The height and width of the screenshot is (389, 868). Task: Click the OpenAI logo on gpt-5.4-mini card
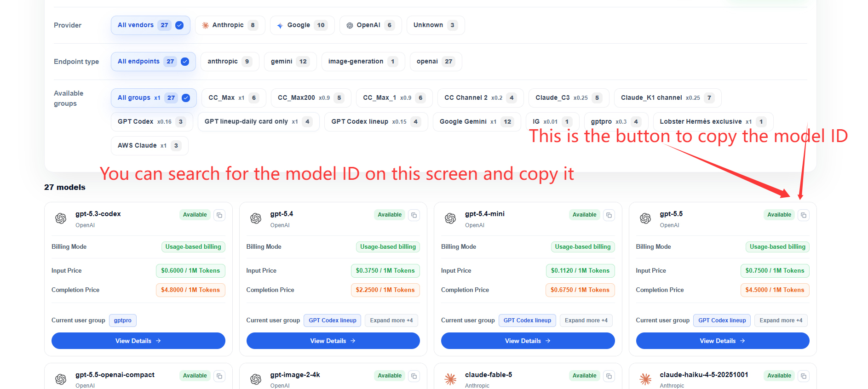coord(450,218)
